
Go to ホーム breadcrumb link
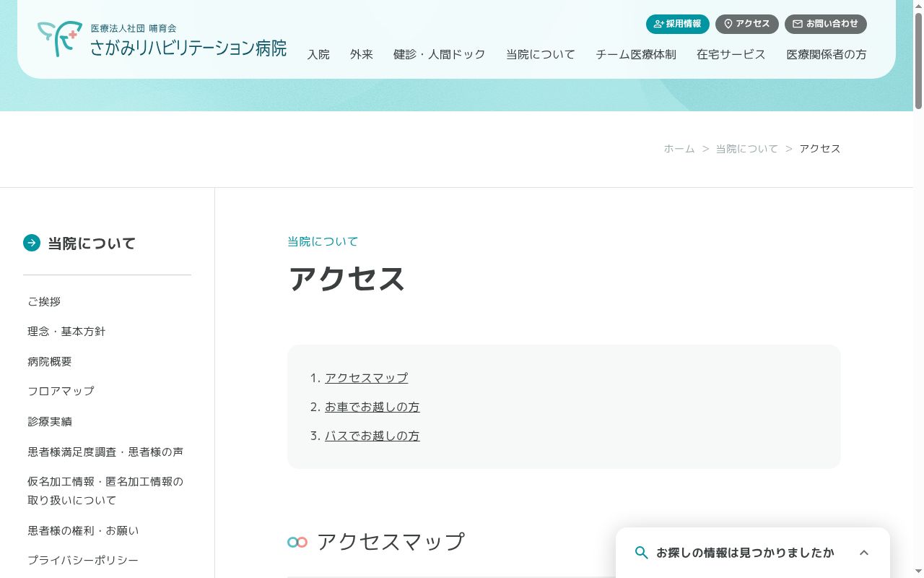click(x=679, y=149)
